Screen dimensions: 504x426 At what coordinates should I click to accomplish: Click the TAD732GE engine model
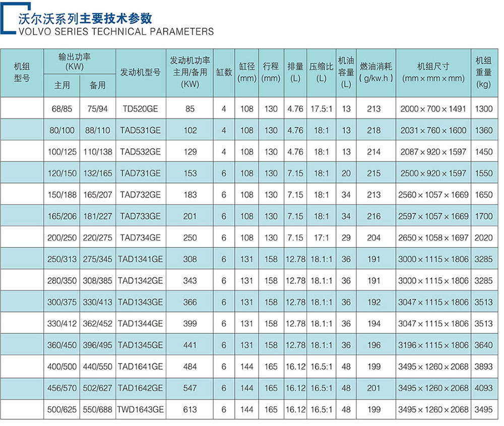(x=141, y=195)
